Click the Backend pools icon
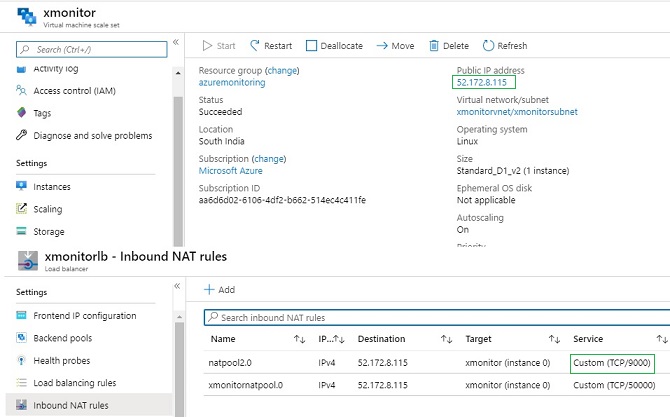 (x=21, y=338)
